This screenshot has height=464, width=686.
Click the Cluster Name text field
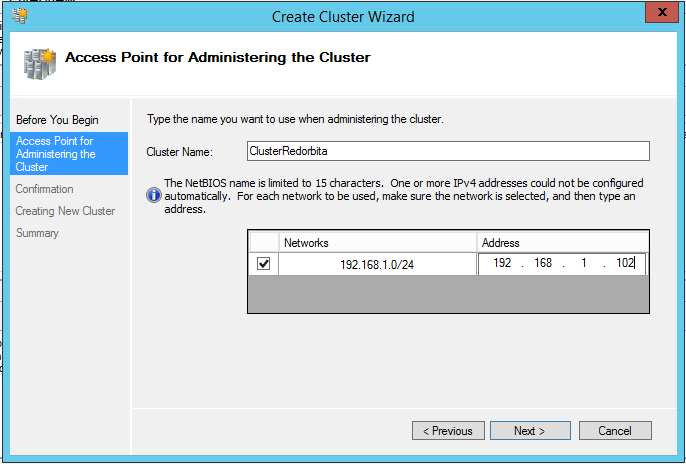click(x=447, y=150)
